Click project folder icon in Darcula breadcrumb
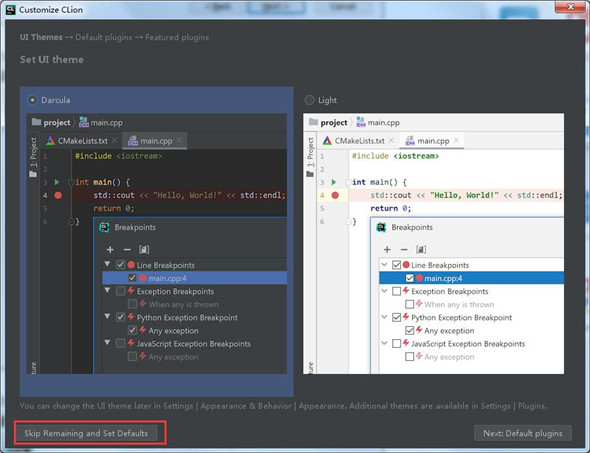Viewport: 590px width, 453px height. (36, 122)
